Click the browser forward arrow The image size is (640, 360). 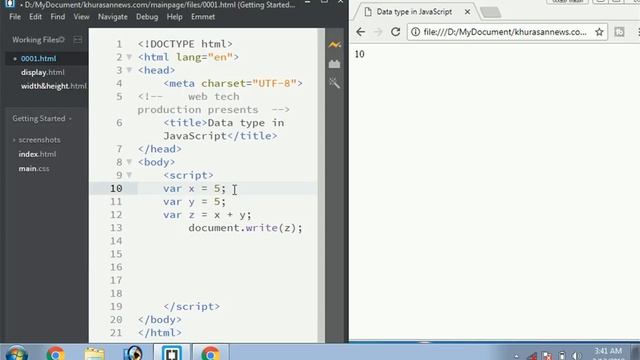click(378, 32)
